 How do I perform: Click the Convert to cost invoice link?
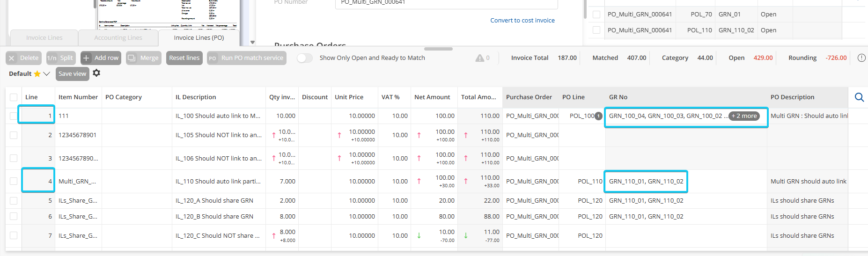522,21
